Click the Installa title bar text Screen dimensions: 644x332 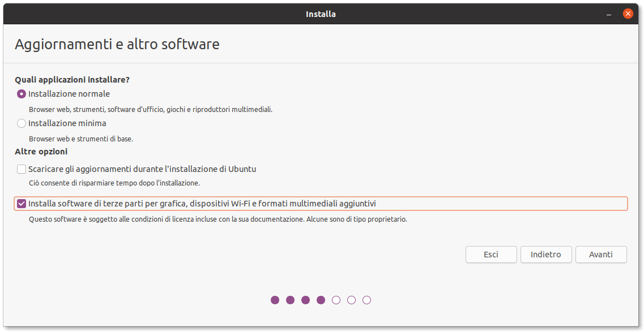[x=321, y=14]
